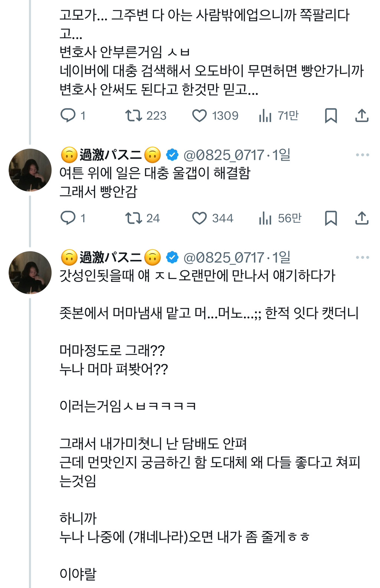The width and height of the screenshot is (380, 588).
Task: Open @0825_0717 handle on the '여튼 위에 일은' tweet
Action: click(224, 155)
